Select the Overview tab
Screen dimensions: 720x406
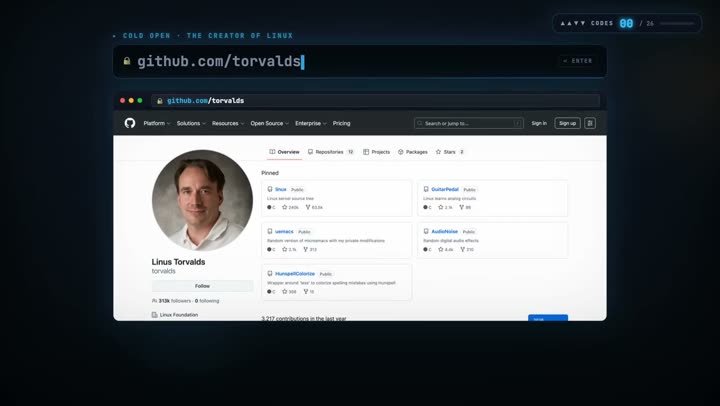pos(284,152)
